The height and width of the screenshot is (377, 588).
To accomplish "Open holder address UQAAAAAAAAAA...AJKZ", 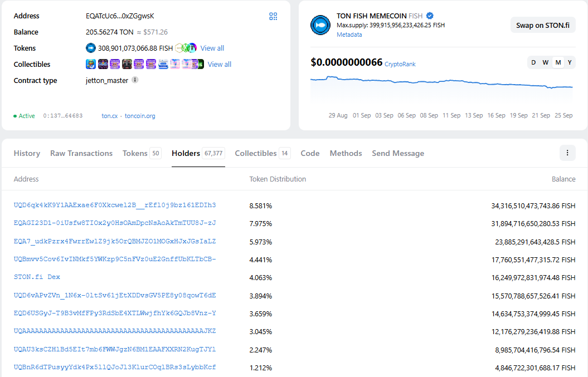I will point(115,331).
